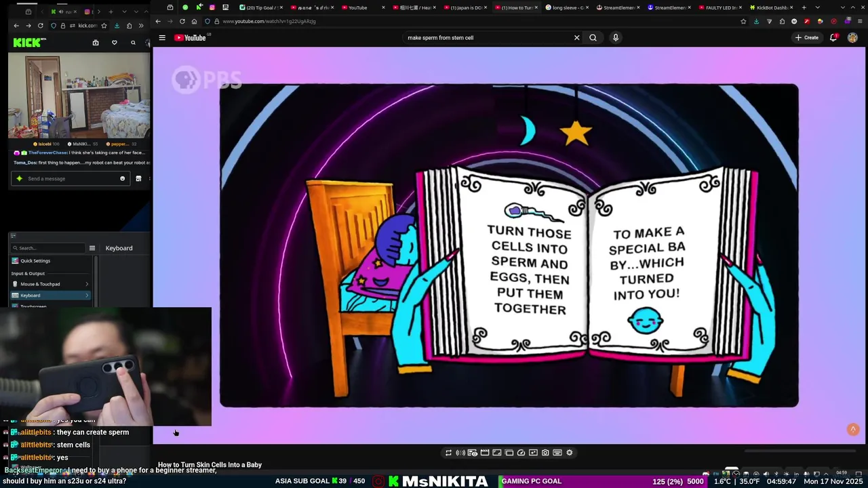Select the Keyboard settings row

point(50,296)
